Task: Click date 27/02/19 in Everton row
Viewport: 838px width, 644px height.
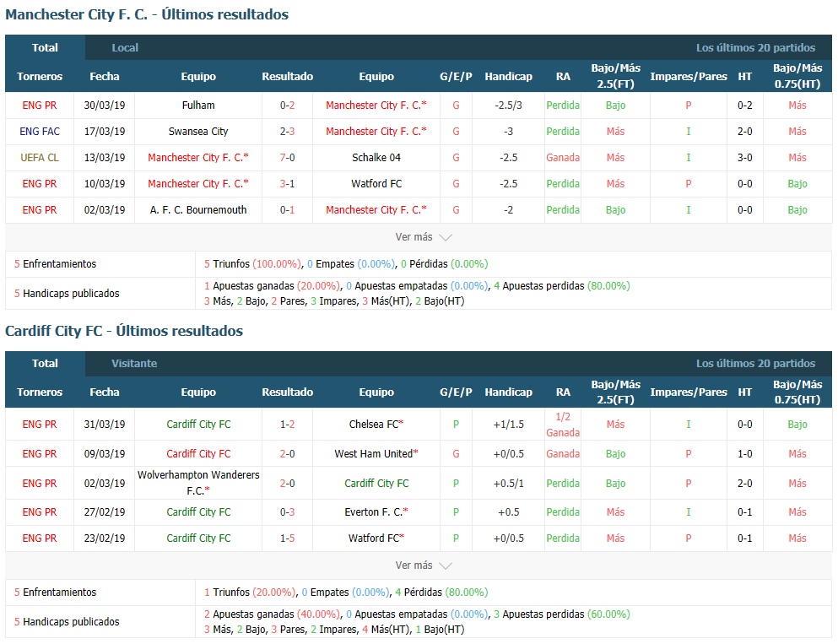Action: tap(105, 512)
